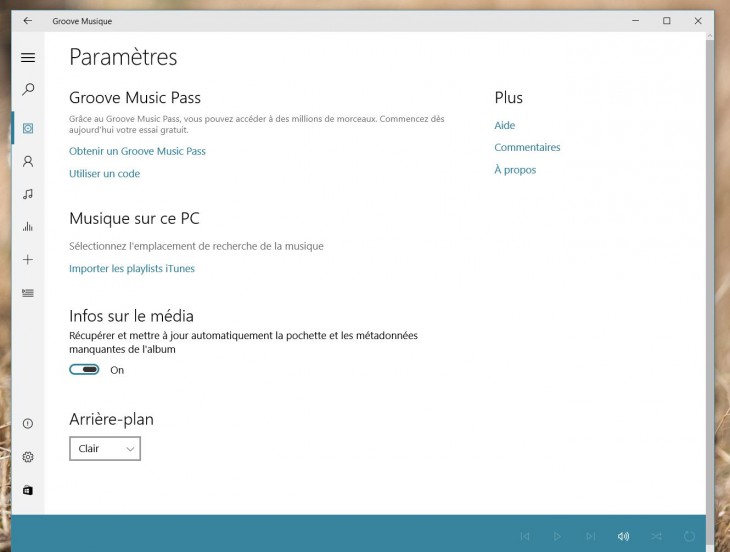Skip to previous track
730x552 pixels.
(x=525, y=536)
